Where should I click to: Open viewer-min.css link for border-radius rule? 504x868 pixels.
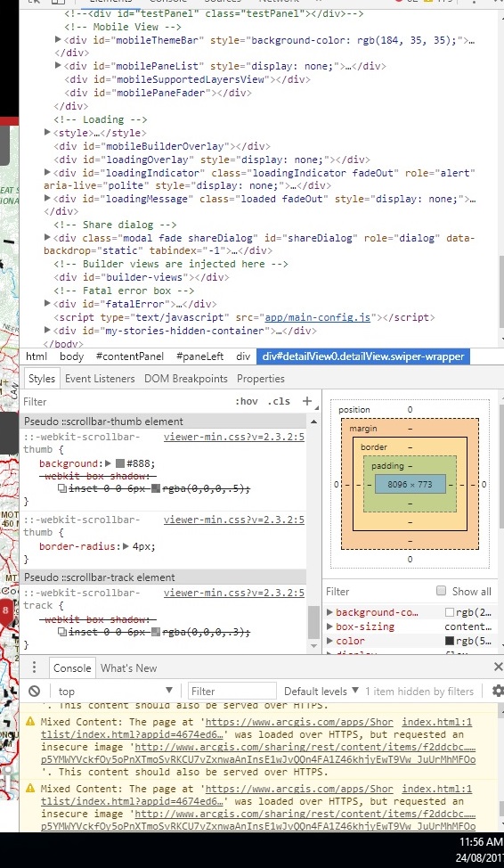coord(234,520)
